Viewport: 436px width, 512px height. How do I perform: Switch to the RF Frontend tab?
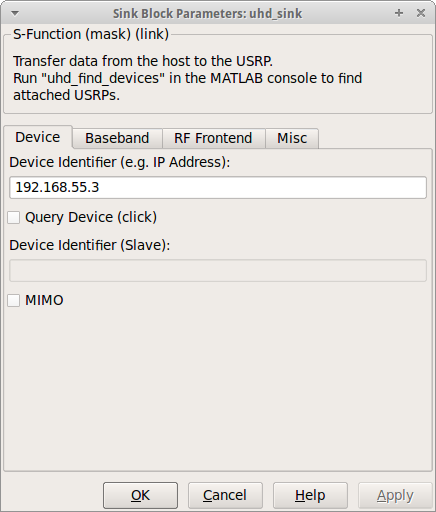coord(213,138)
